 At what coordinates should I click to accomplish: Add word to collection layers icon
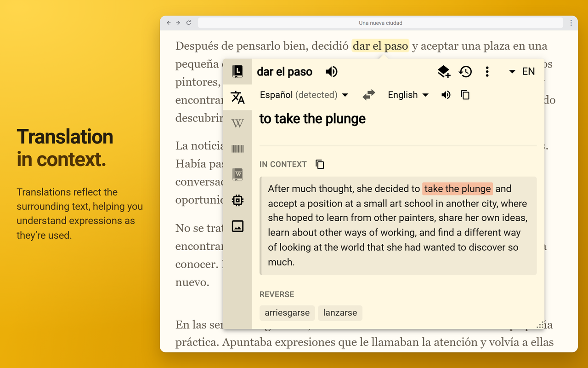click(x=444, y=71)
